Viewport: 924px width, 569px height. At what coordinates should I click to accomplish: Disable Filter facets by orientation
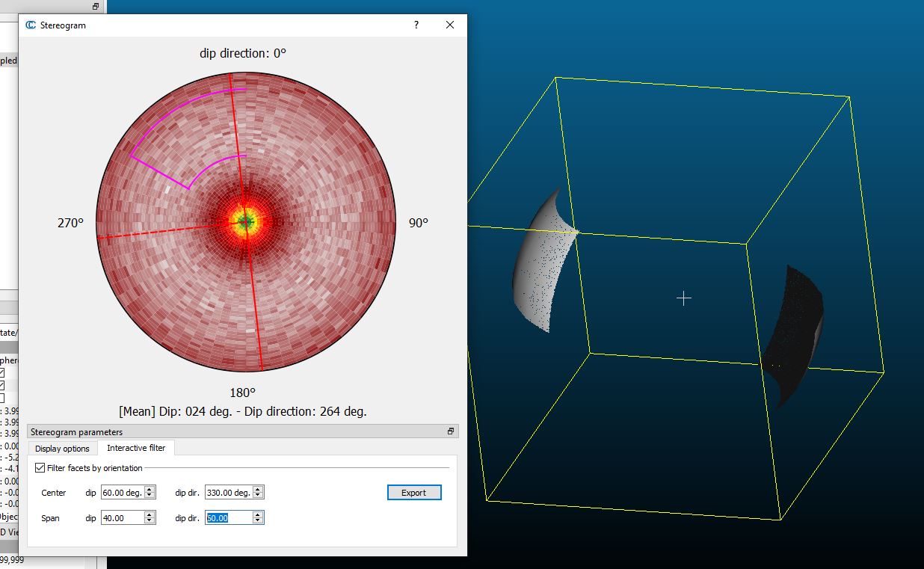click(40, 468)
